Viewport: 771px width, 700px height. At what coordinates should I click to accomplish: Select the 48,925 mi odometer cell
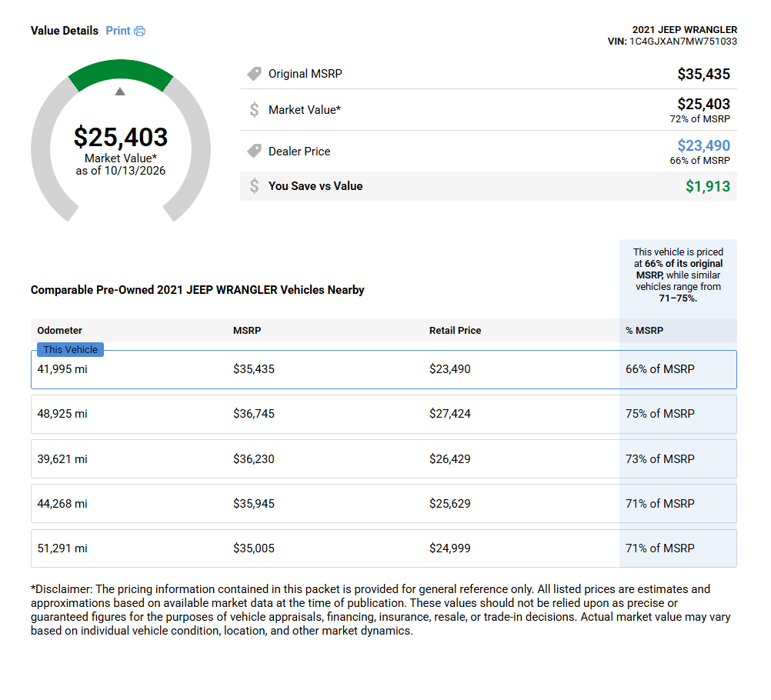tap(62, 414)
